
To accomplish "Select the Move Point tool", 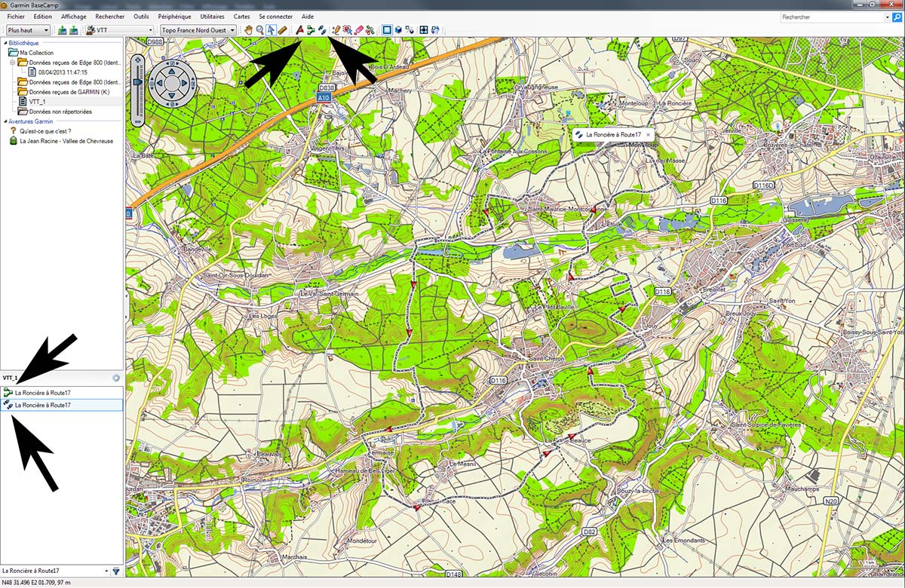I will (x=348, y=30).
